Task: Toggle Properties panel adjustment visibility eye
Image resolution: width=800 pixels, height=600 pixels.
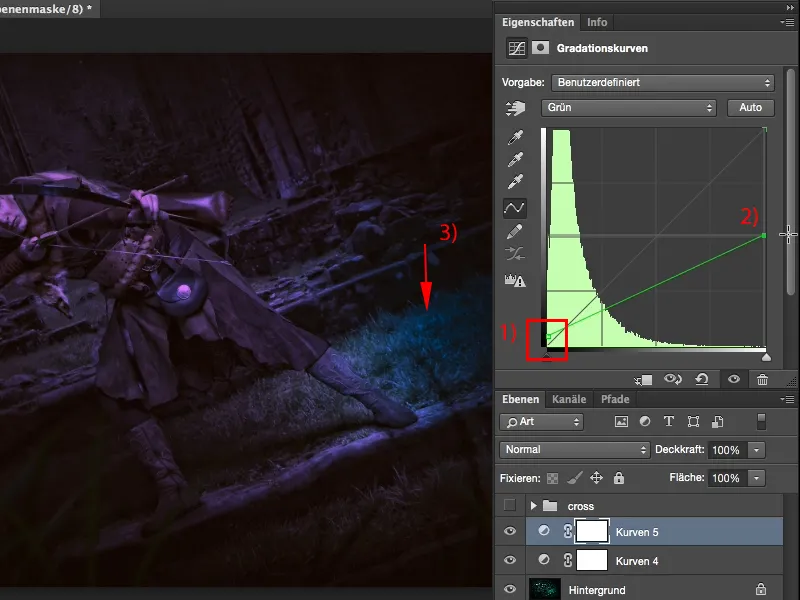Action: click(734, 379)
